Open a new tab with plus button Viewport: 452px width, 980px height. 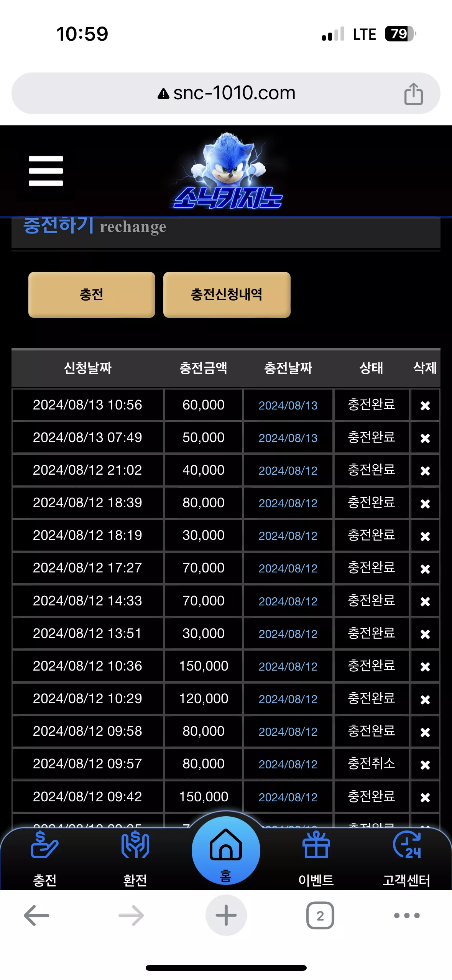click(x=226, y=915)
